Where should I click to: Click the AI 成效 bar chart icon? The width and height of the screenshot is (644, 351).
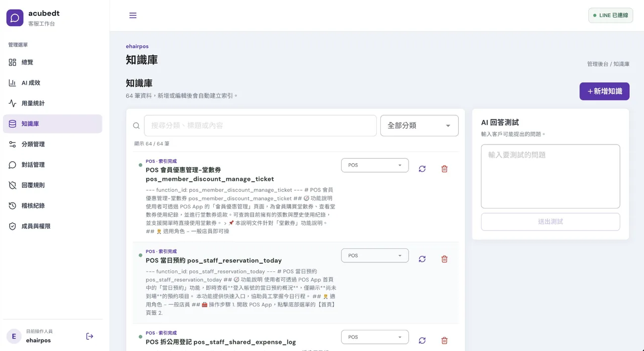click(x=13, y=83)
